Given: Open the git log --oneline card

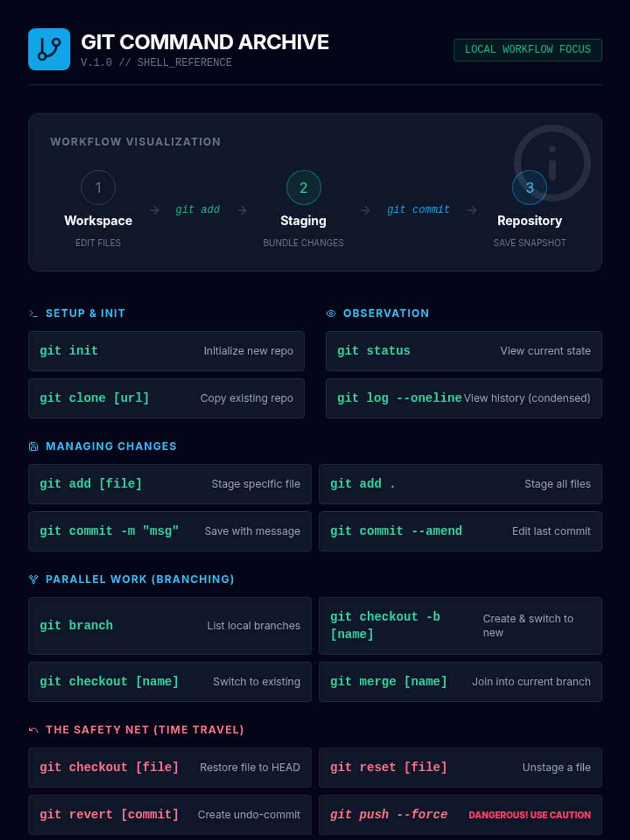Looking at the screenshot, I should point(464,398).
